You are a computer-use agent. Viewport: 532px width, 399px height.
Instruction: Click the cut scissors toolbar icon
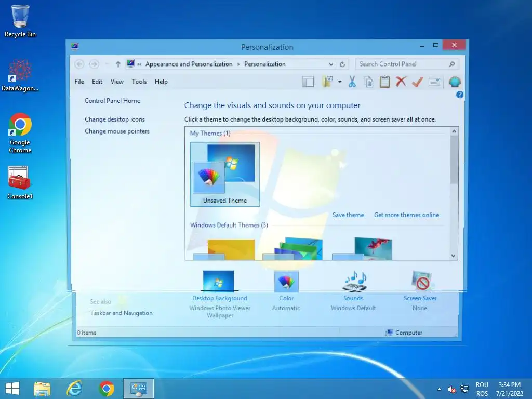click(x=352, y=82)
